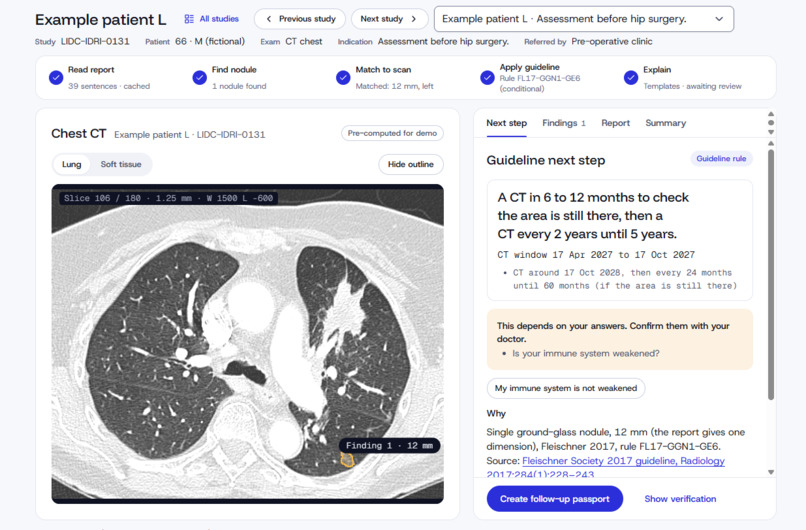
Task: Click the Guideline rule badge
Action: tap(721, 158)
